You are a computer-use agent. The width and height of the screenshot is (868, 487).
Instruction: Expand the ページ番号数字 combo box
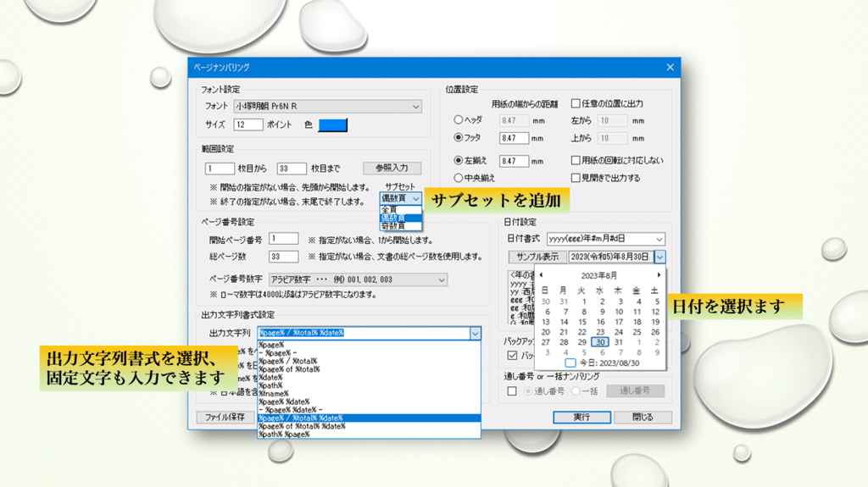(442, 279)
